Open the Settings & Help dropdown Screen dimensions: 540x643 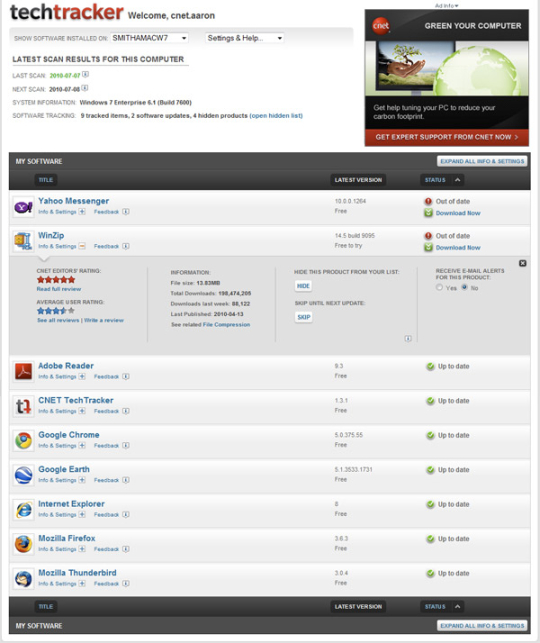pos(244,38)
